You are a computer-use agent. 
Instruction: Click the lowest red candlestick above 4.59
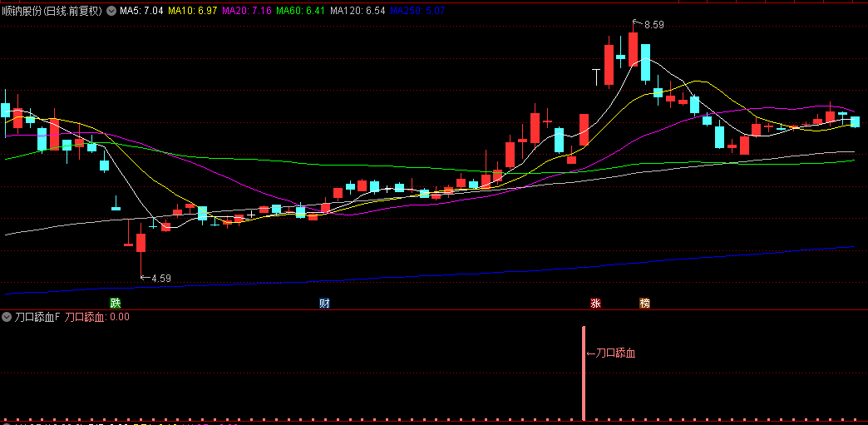click(x=141, y=243)
